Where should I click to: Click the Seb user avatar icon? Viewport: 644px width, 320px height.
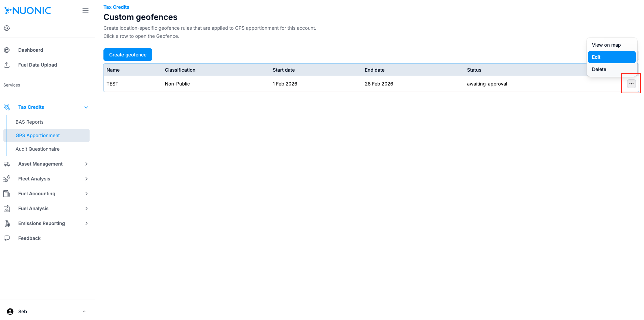tap(10, 312)
